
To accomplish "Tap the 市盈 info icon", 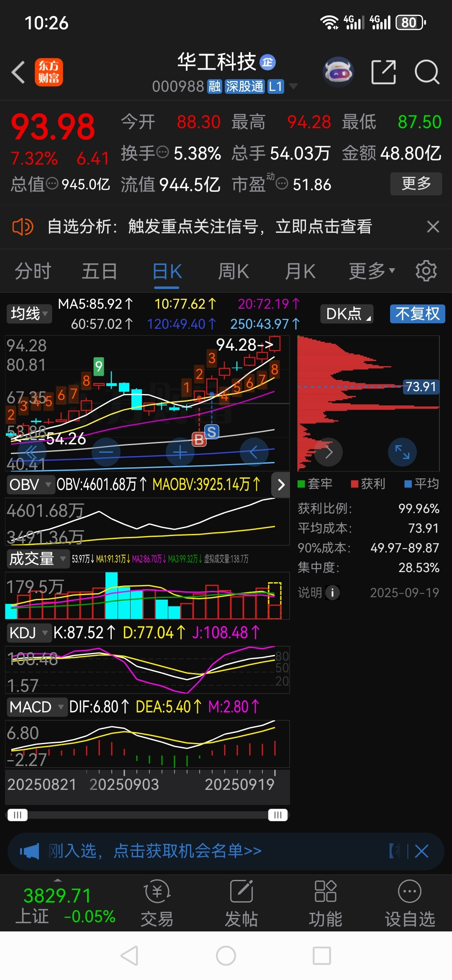I will (x=282, y=183).
